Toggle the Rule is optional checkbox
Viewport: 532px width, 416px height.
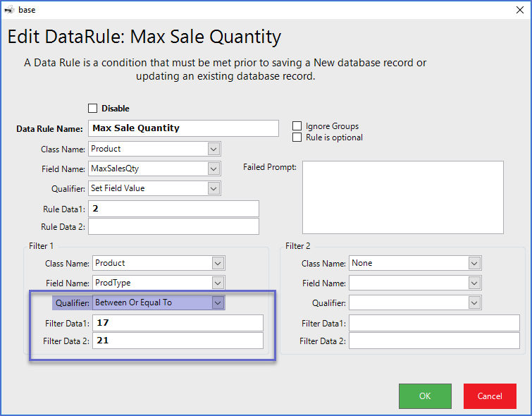(297, 137)
